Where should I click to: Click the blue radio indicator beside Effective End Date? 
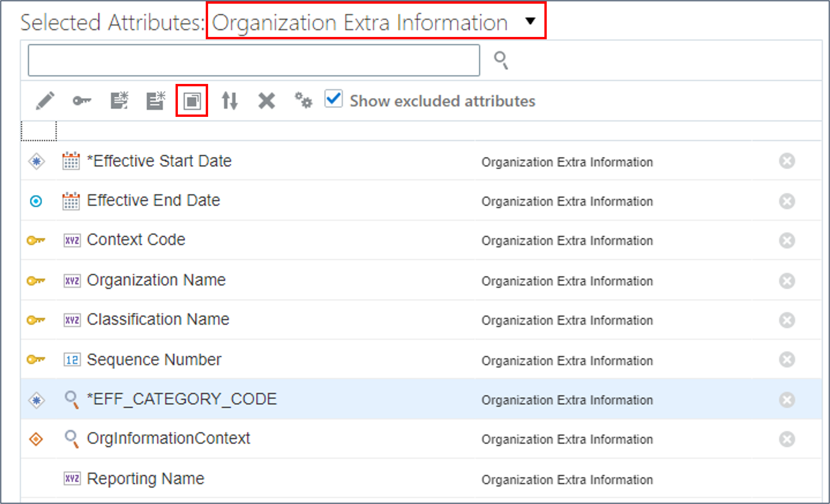click(x=35, y=201)
